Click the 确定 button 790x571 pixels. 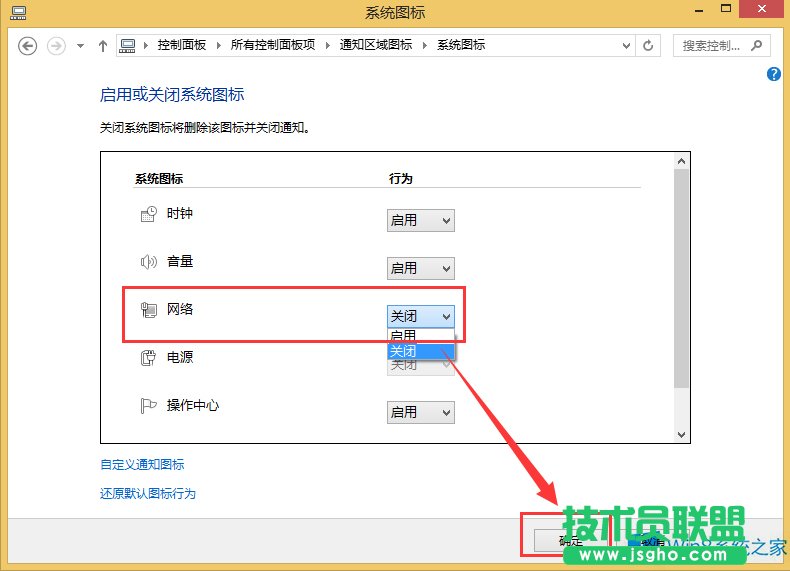[x=570, y=541]
